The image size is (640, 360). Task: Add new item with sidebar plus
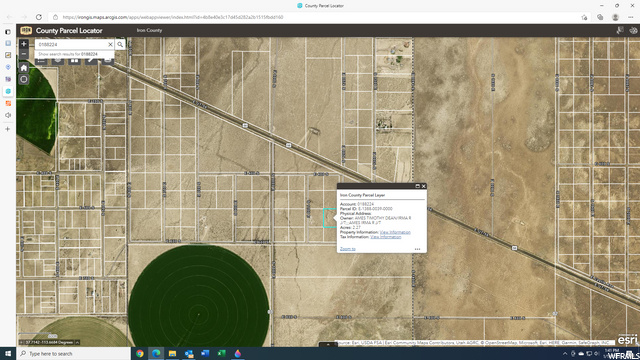pos(8,129)
